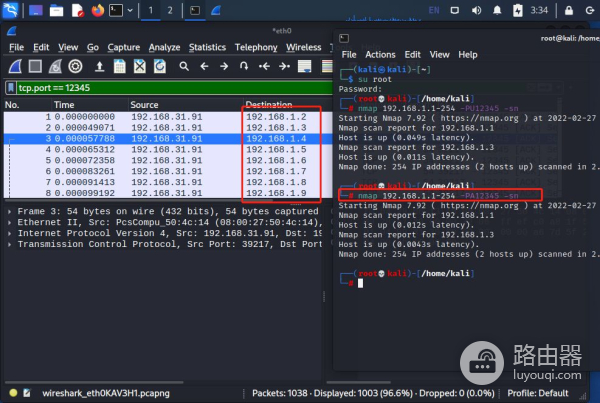This screenshot has width=600, height=403.
Task: Toggle auto-scroll during live capture
Action: coord(305,66)
